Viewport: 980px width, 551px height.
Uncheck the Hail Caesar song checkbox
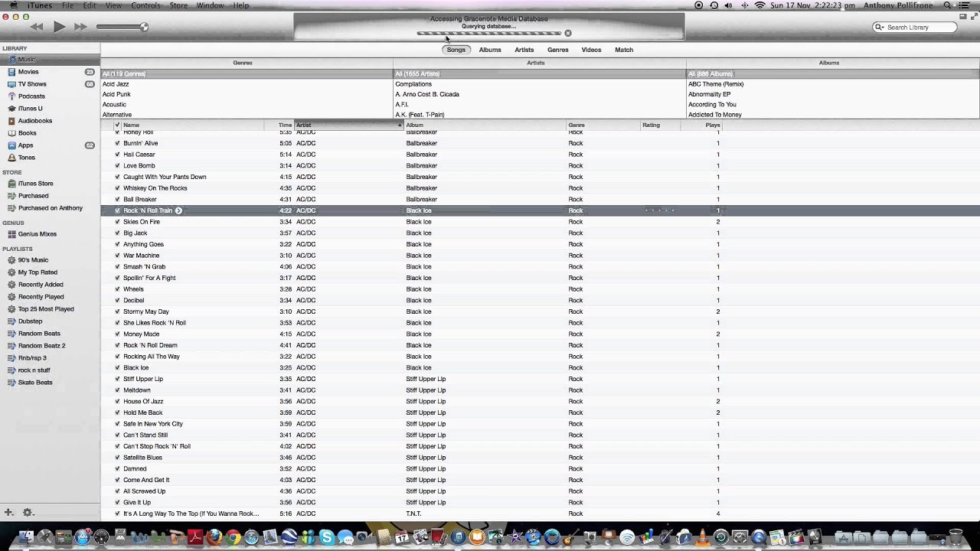(117, 155)
